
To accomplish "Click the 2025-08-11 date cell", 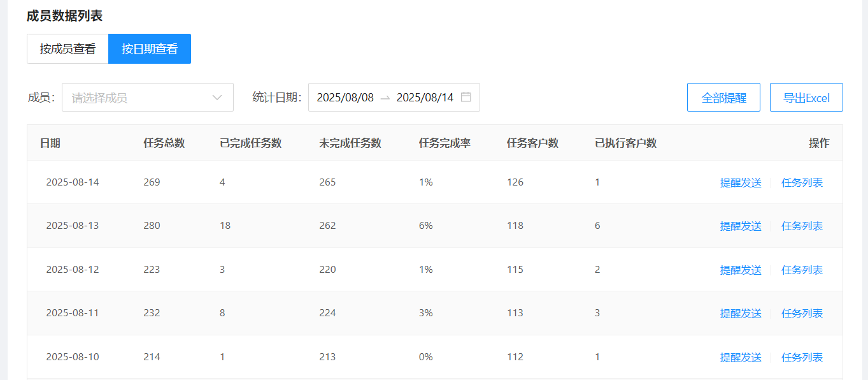I will 73,313.
